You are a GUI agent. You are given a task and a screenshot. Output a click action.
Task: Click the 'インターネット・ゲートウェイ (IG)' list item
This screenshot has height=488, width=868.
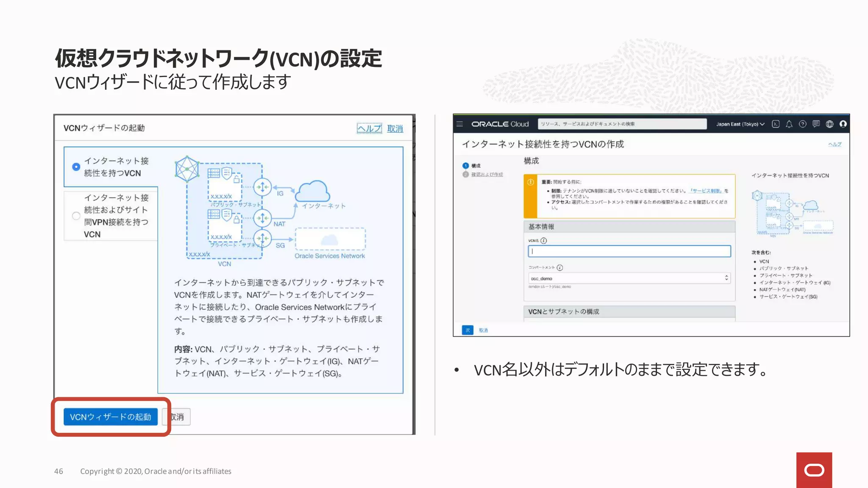[795, 283]
